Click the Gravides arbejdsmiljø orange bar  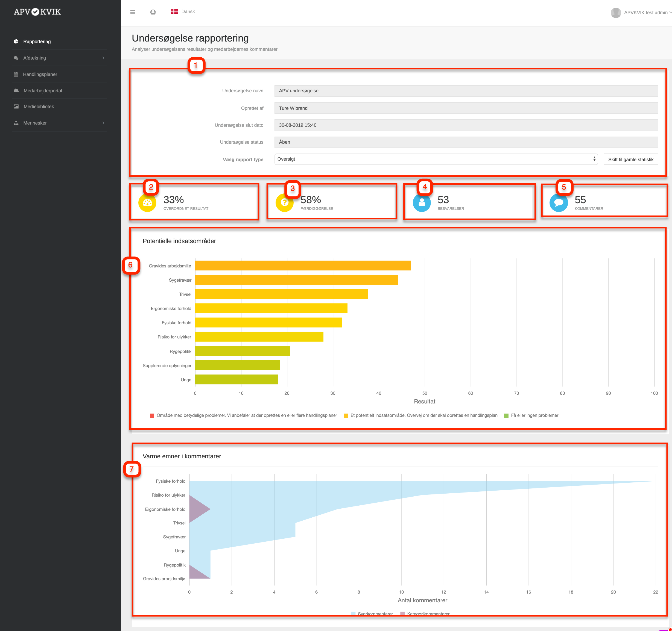(303, 266)
